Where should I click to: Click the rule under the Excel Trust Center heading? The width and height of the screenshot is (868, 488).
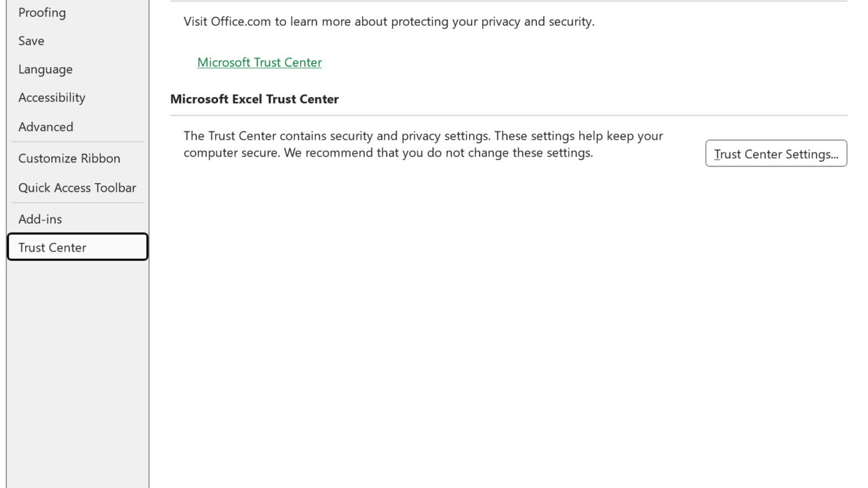coord(509,115)
